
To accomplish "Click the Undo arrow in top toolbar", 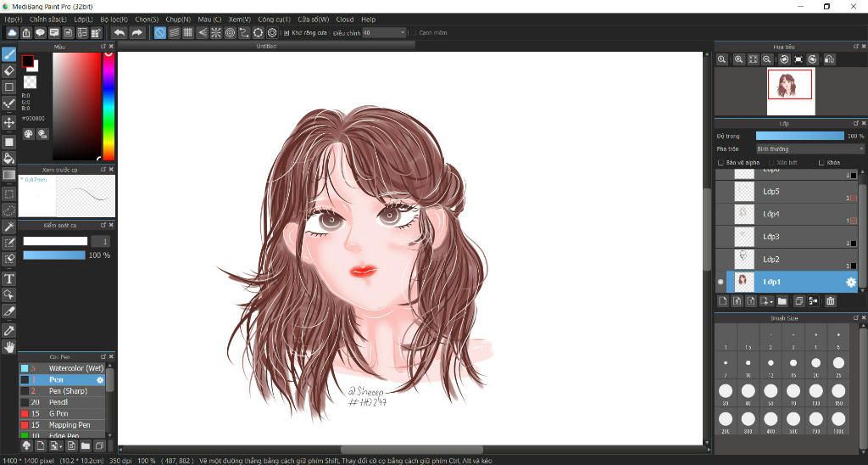I will 119,33.
